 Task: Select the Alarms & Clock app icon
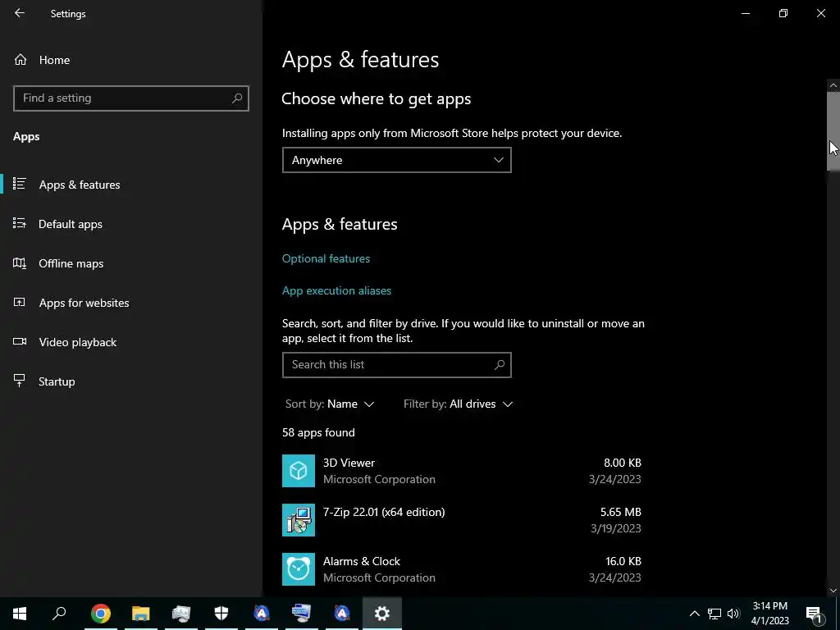[299, 569]
